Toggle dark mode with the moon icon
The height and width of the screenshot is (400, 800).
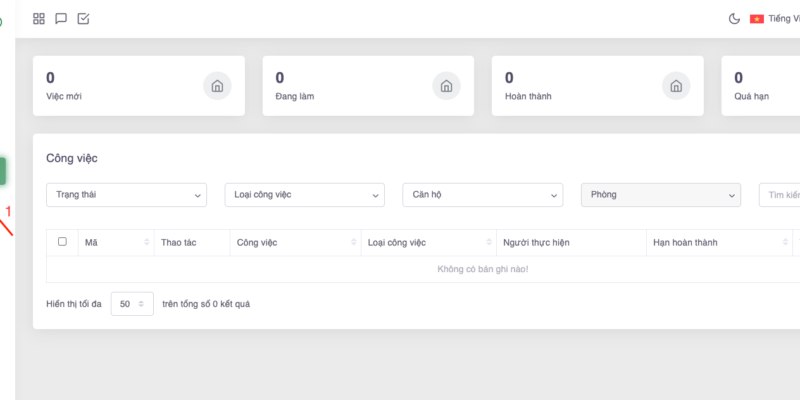pos(734,19)
